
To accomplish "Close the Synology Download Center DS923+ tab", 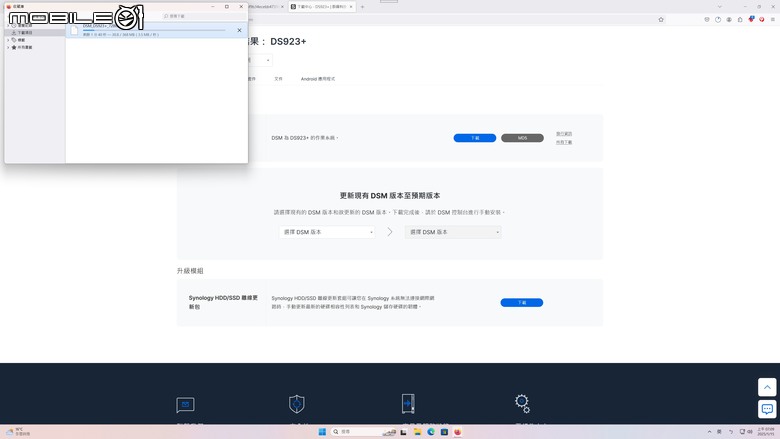I will coord(351,7).
